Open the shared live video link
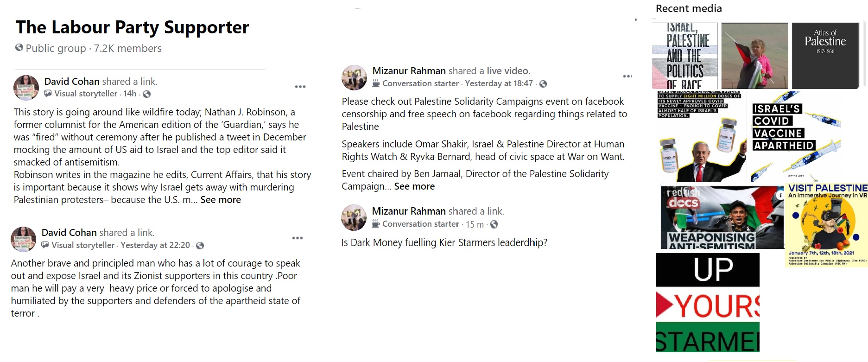 [x=507, y=71]
